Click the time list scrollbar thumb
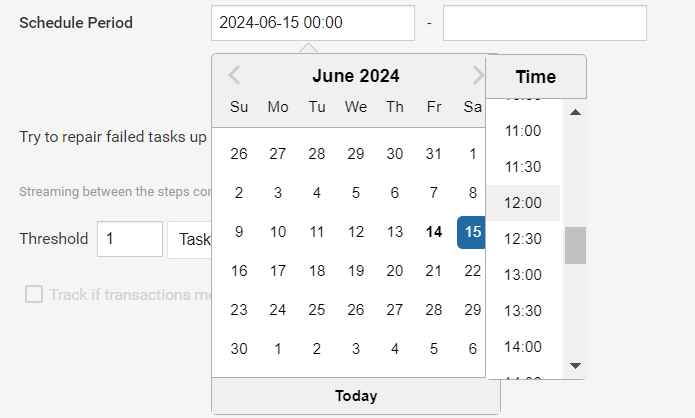This screenshot has height=418, width=695. (575, 246)
